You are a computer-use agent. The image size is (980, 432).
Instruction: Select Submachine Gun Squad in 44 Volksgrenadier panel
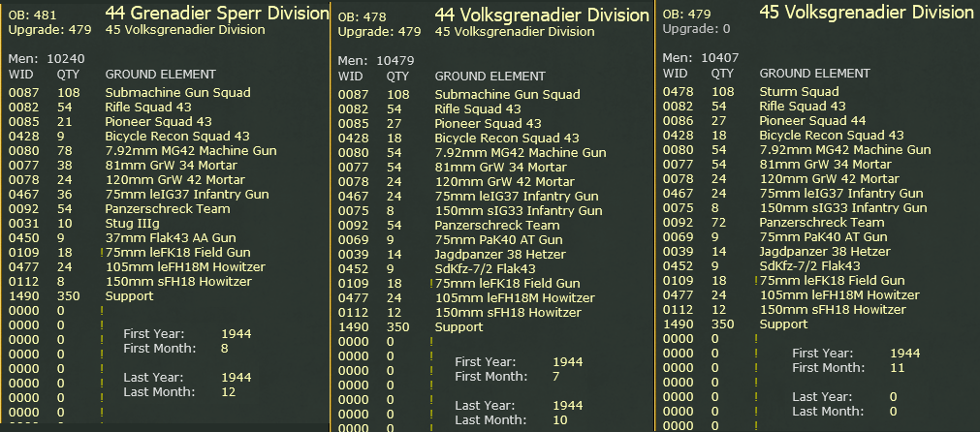[x=508, y=95]
